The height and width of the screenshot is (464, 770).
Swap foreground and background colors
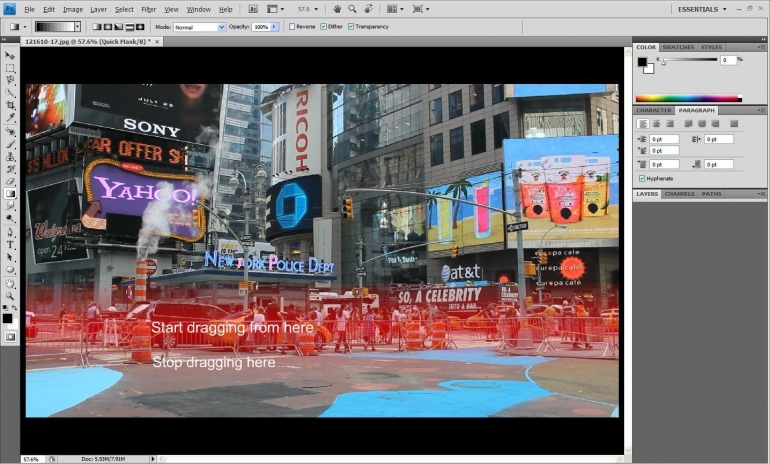[15, 308]
